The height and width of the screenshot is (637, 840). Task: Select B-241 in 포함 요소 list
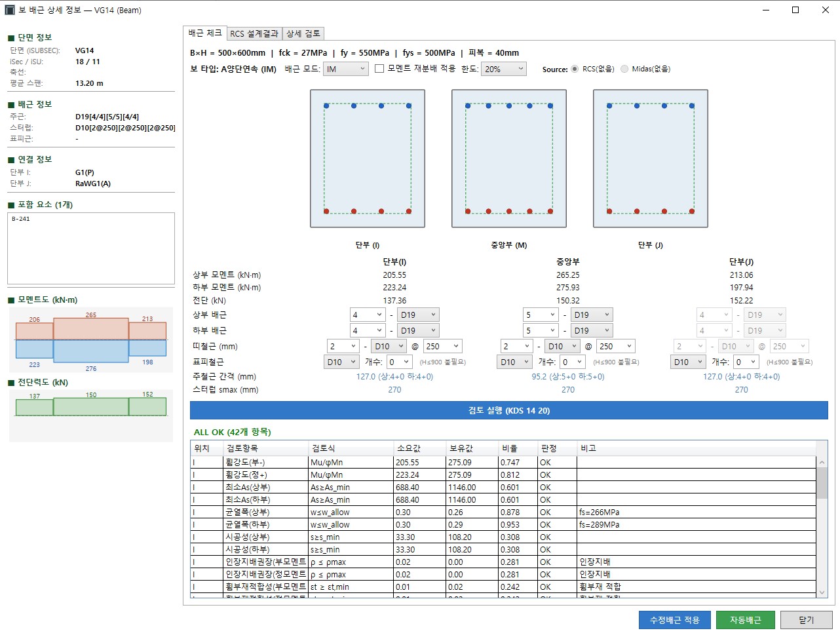click(21, 219)
